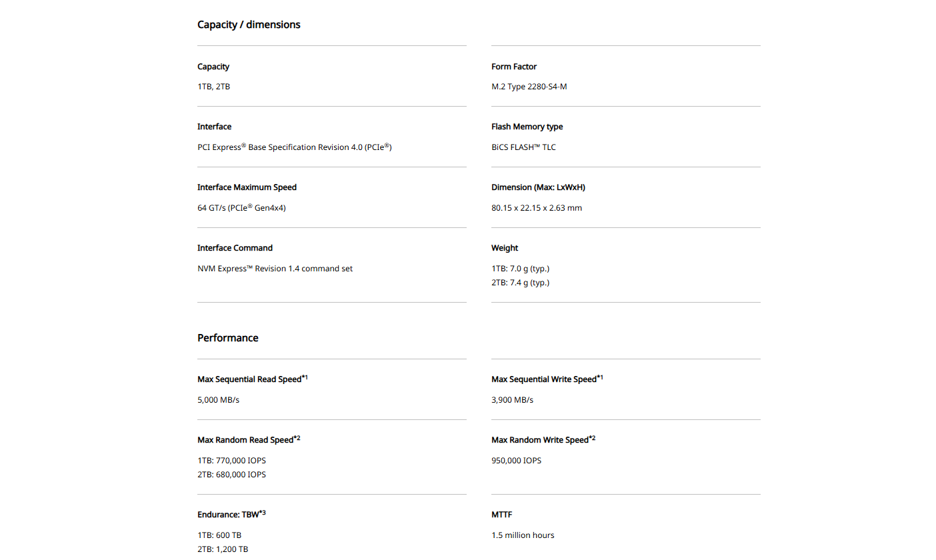This screenshot has height=560, width=936.
Task: Click the NVM Express Revision 1.4 command set text
Action: (275, 269)
